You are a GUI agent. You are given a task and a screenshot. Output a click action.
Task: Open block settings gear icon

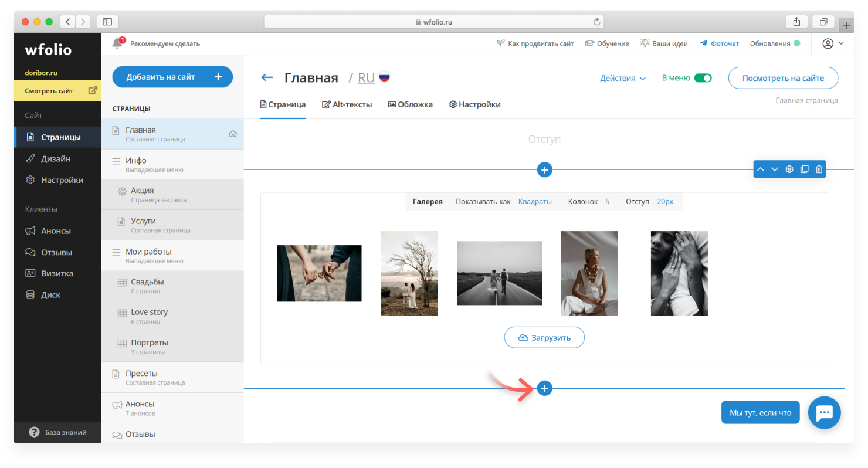[x=789, y=169]
